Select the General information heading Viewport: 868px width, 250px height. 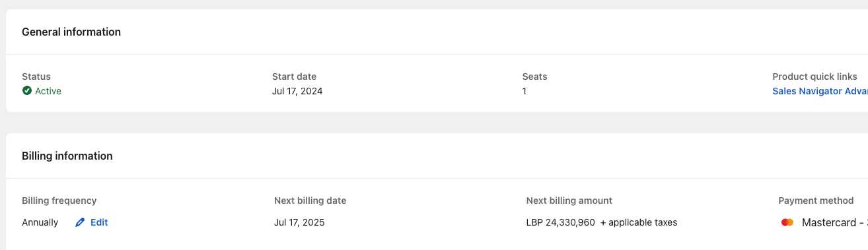71,32
